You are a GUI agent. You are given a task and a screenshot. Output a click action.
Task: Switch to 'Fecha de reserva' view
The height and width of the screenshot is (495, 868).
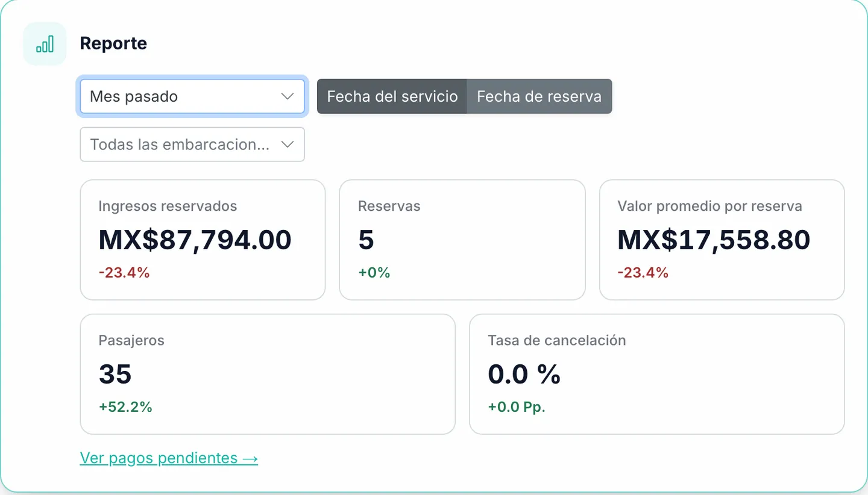539,96
